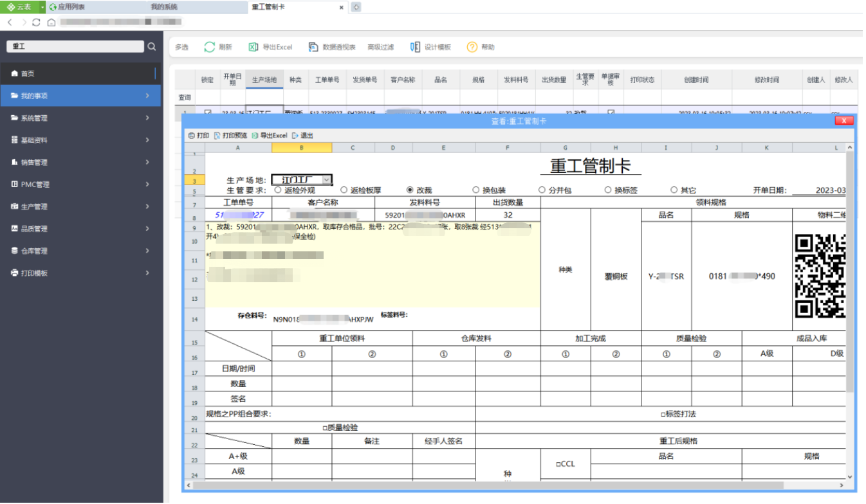Click the 云表 logo tab
Image resolution: width=866 pixels, height=504 pixels.
[19, 7]
